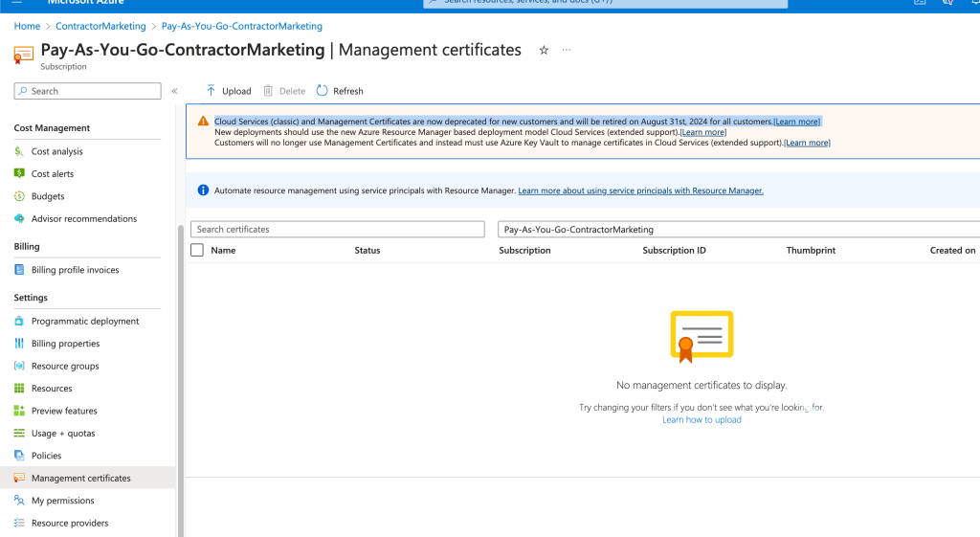Screen dimensions: 980x537
Task: Sort by the Subscription column header
Action: pyautogui.click(x=524, y=250)
